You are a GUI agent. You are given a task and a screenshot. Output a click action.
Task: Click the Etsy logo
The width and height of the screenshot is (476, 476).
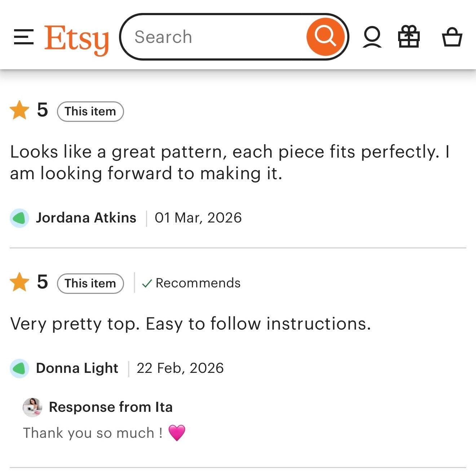click(x=76, y=37)
